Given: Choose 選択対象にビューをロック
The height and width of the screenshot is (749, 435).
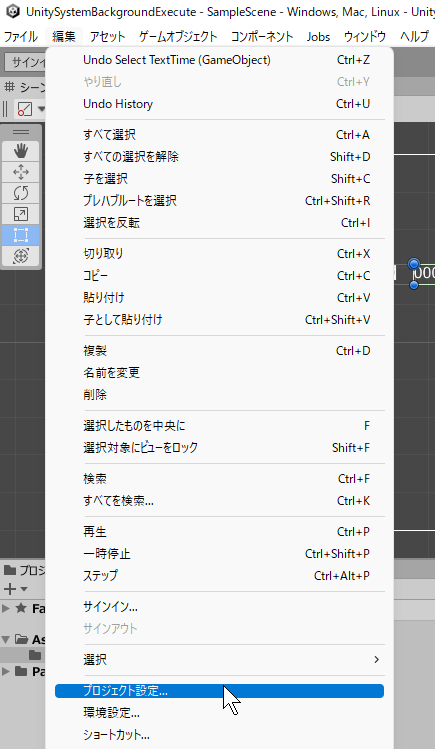Looking at the screenshot, I should (x=220, y=448).
